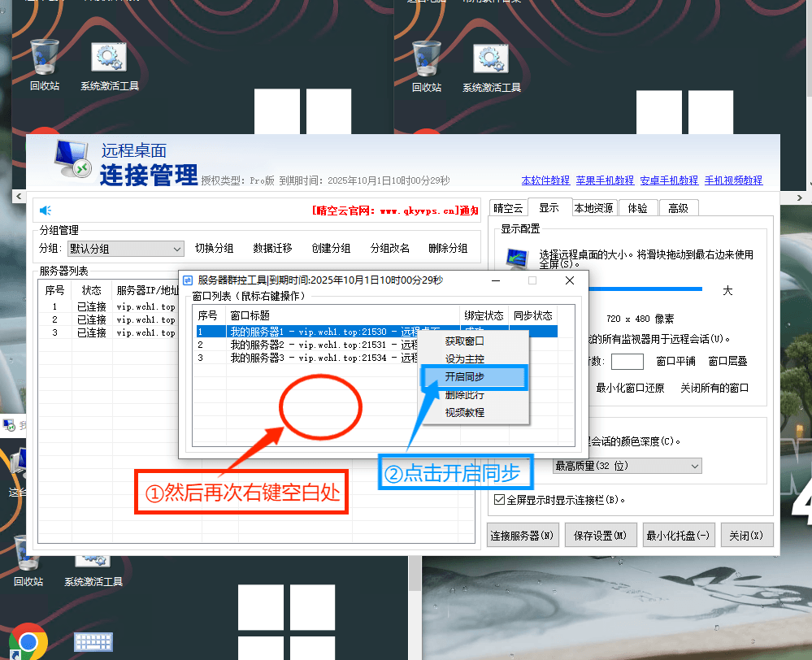Open Google Chrome from the taskbar

pyautogui.click(x=28, y=642)
